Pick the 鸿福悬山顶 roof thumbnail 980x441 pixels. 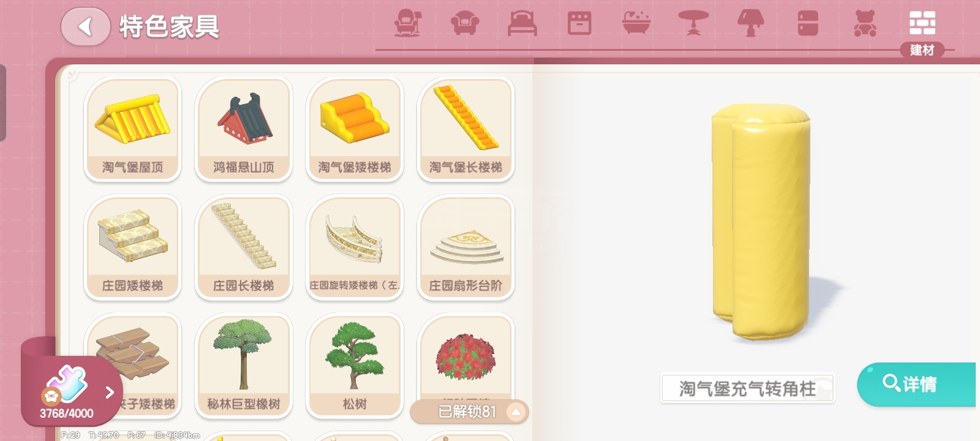click(x=244, y=129)
